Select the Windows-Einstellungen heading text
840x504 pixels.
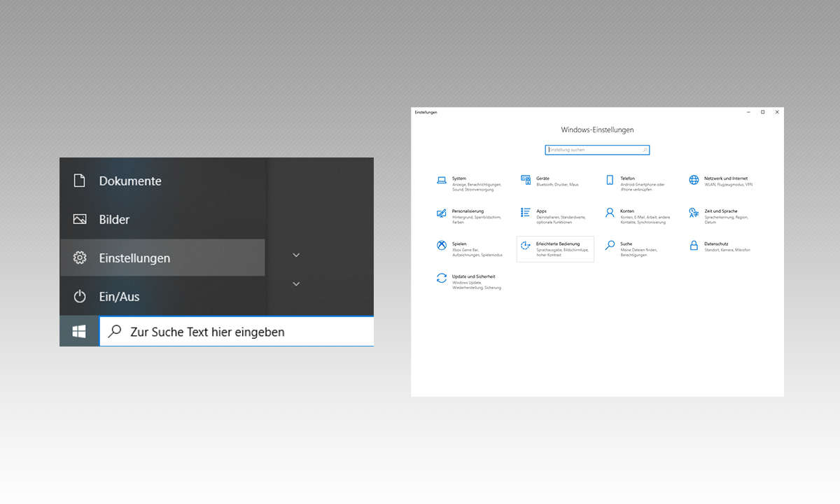(597, 130)
